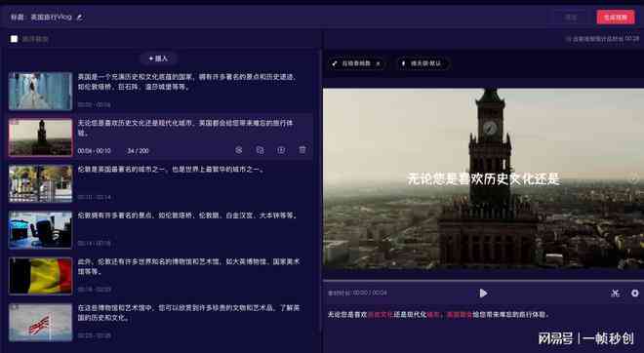Click the playback time readout beneath the preview
The height and width of the screenshot is (353, 644).
pyautogui.click(x=357, y=294)
